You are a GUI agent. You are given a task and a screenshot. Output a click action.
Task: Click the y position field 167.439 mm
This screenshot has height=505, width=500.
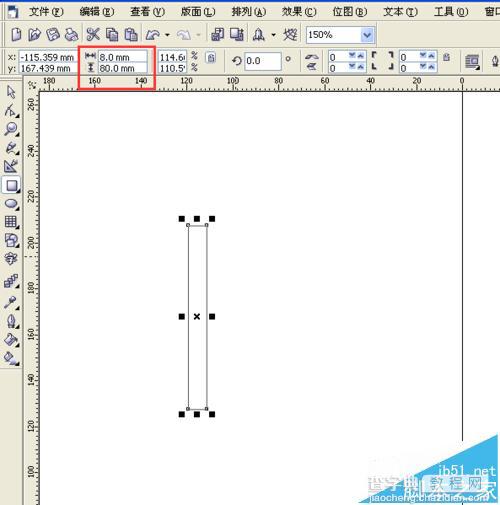tap(47, 68)
